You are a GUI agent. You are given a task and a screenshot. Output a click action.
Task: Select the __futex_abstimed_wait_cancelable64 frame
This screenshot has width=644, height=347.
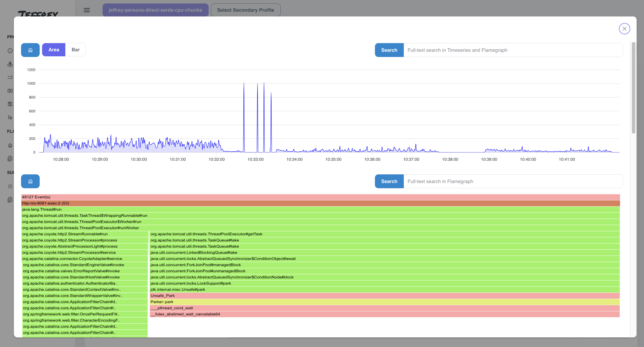384,314
